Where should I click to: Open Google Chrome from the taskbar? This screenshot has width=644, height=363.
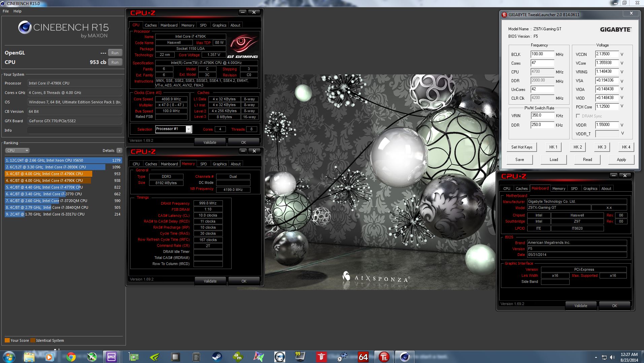pyautogui.click(x=71, y=357)
